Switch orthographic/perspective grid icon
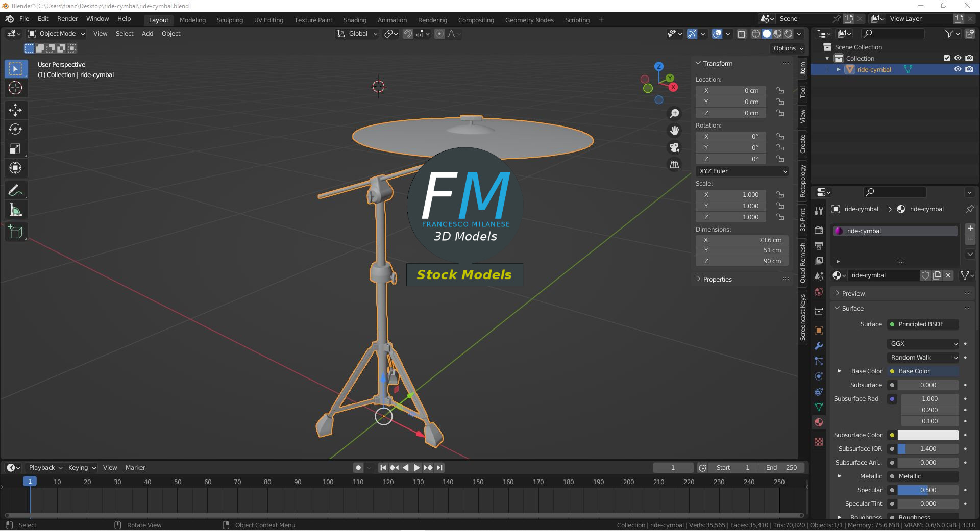This screenshot has width=980, height=531. (674, 164)
